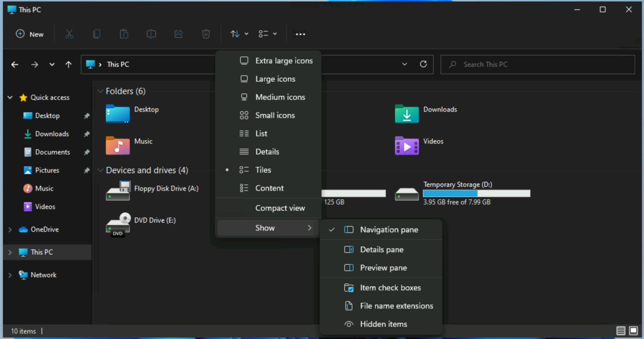Screen dimensions: 644x339
Task: Collapse the Devices and drives (4) group
Action: tap(100, 170)
